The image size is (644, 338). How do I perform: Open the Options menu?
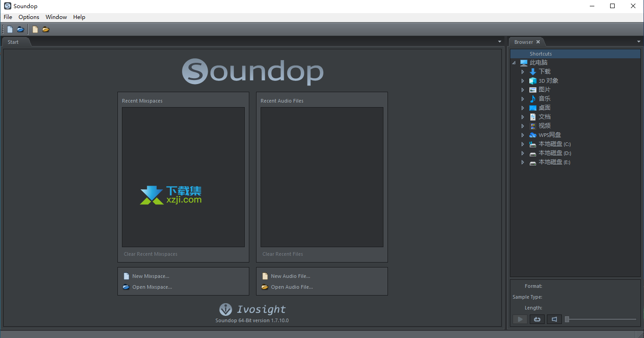point(29,17)
